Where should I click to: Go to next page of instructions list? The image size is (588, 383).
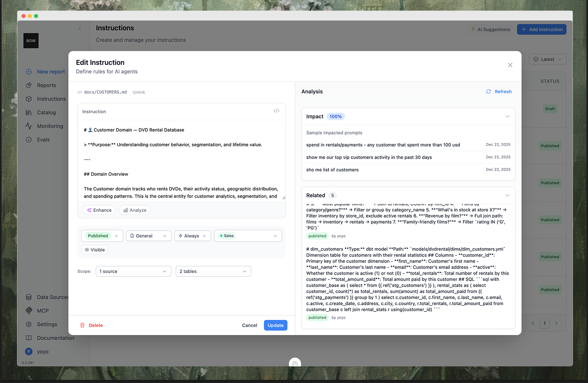click(x=556, y=323)
